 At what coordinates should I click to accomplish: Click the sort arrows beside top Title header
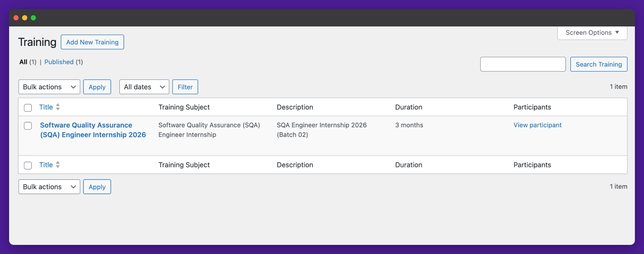(x=58, y=107)
